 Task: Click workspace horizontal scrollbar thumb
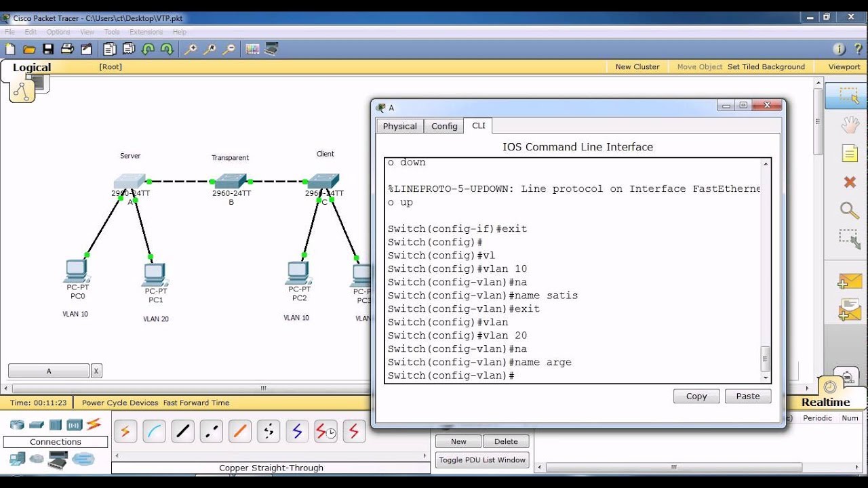tap(263, 389)
